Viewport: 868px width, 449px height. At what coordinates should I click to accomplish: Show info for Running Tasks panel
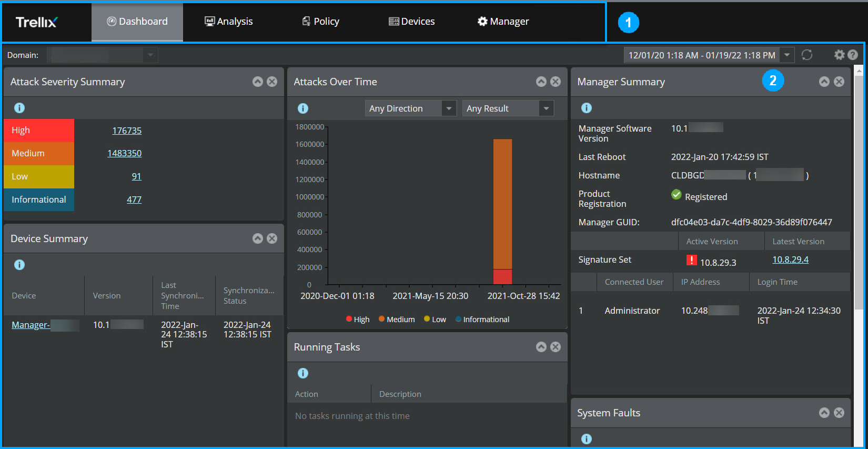[x=303, y=373]
